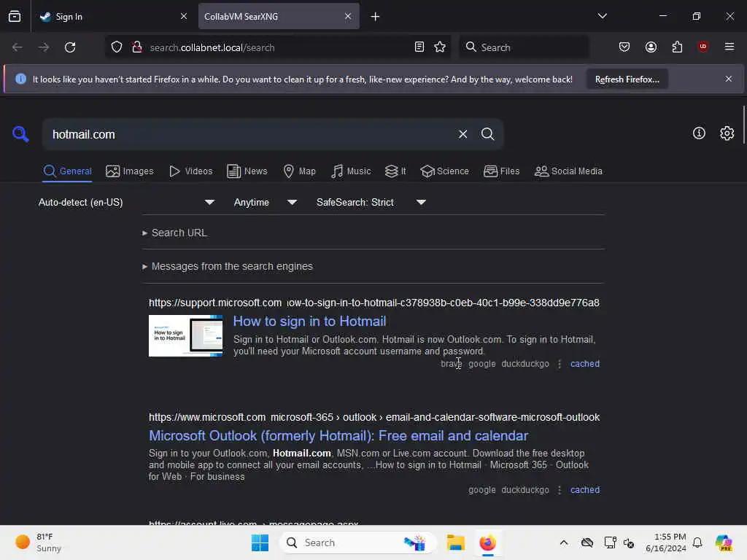
Task: Open the notification bell in the taskbar
Action: 697,542
